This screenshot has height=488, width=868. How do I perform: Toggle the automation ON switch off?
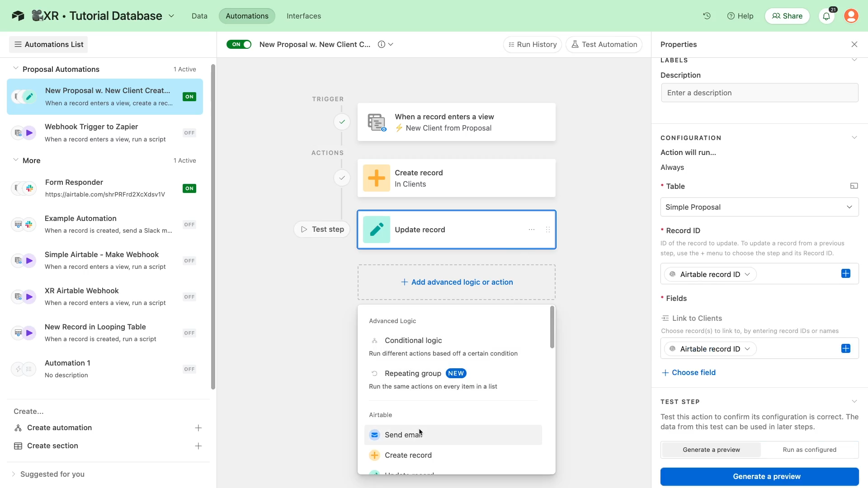tap(239, 44)
